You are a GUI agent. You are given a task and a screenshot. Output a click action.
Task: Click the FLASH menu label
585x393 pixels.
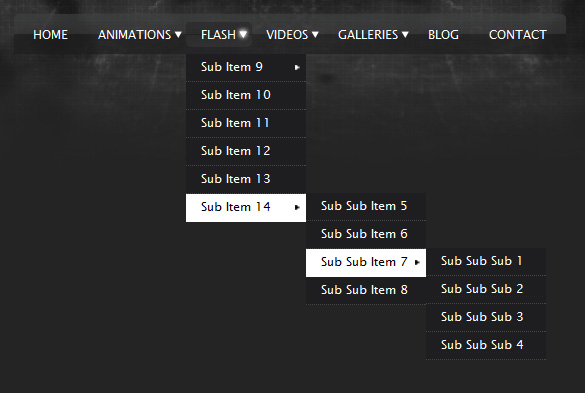pyautogui.click(x=218, y=35)
